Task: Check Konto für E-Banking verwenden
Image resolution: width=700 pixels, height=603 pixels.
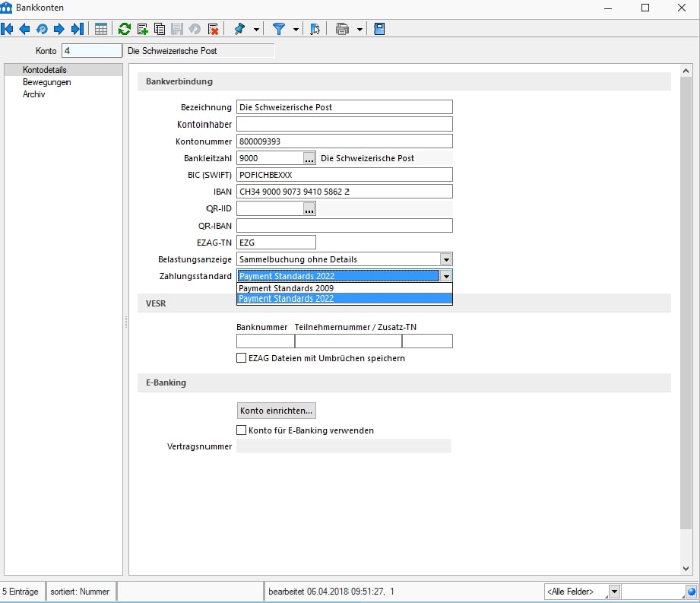Action: tap(242, 430)
